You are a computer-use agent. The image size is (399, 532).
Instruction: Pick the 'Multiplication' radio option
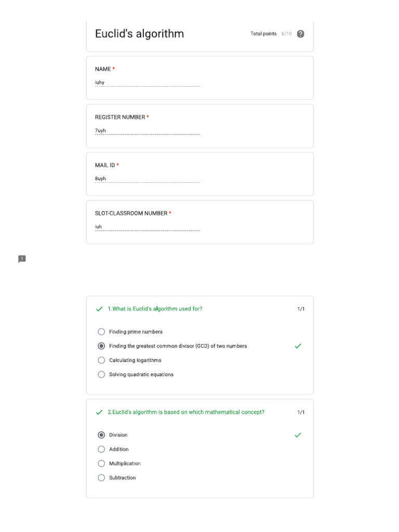(x=101, y=463)
